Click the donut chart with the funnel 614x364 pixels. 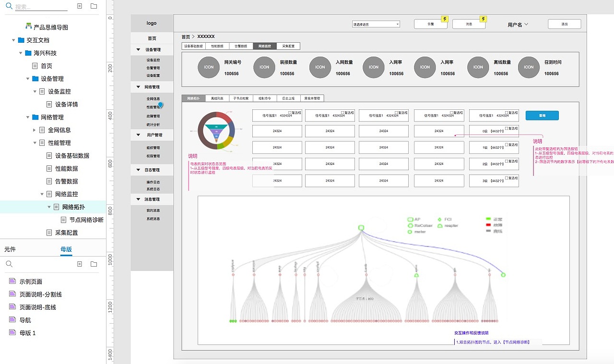coord(216,130)
